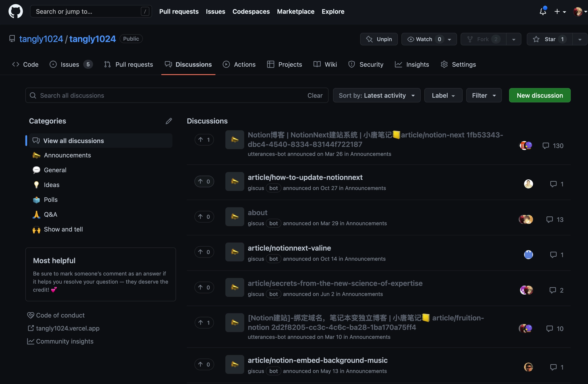Screen dimensions: 588x384
Task: Open Community insights link
Action: 60,341
